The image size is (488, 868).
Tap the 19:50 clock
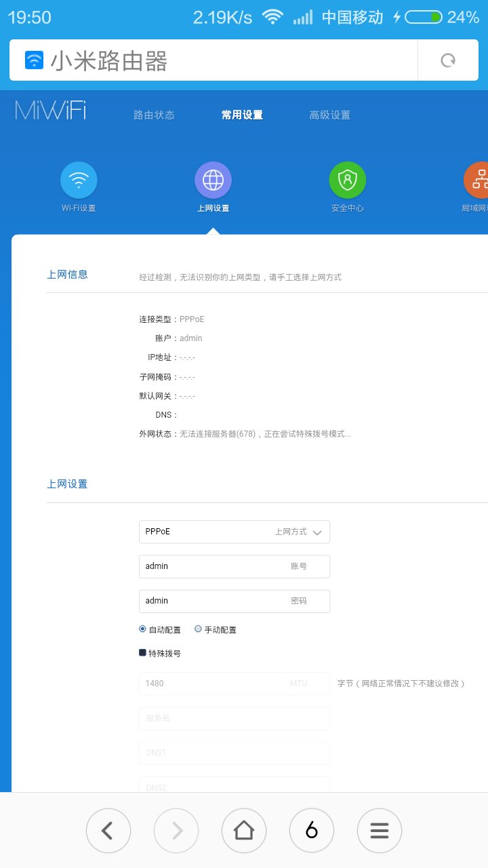coord(29,17)
